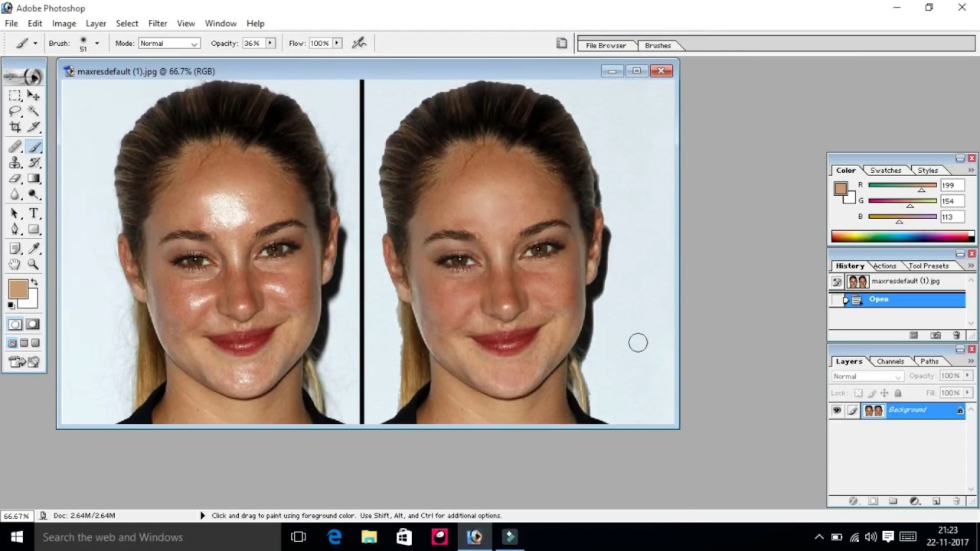Viewport: 980px width, 551px height.
Task: Select the Move tool
Action: (x=34, y=96)
